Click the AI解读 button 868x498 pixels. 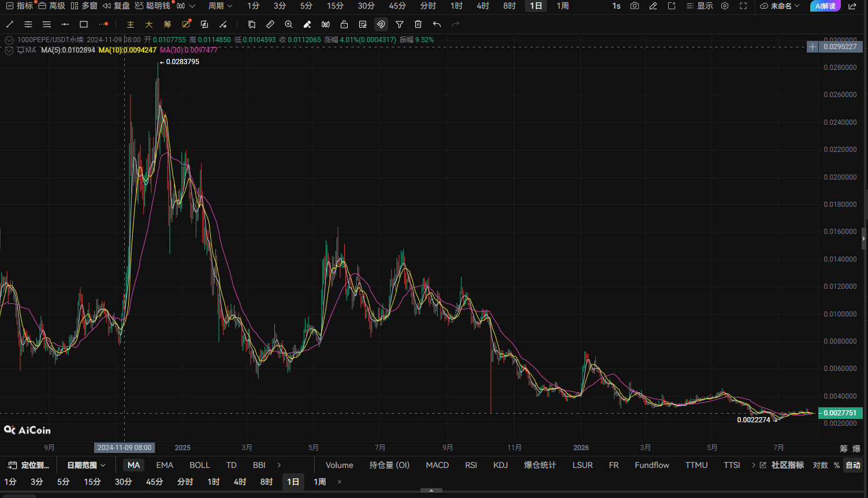pyautogui.click(x=825, y=6)
